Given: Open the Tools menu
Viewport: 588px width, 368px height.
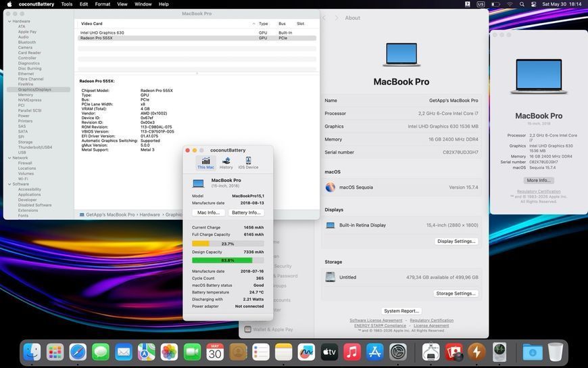Looking at the screenshot, I should pyautogui.click(x=67, y=4).
